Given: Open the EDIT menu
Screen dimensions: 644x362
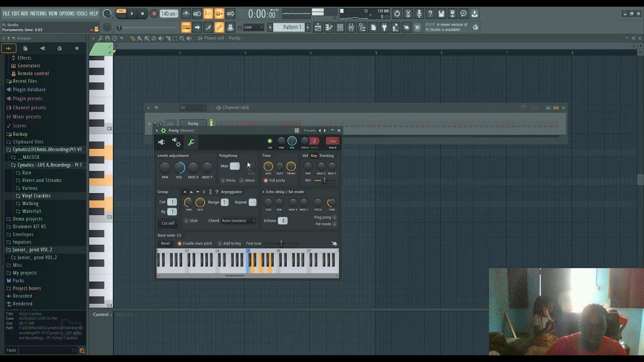Looking at the screenshot, I should (16, 14).
